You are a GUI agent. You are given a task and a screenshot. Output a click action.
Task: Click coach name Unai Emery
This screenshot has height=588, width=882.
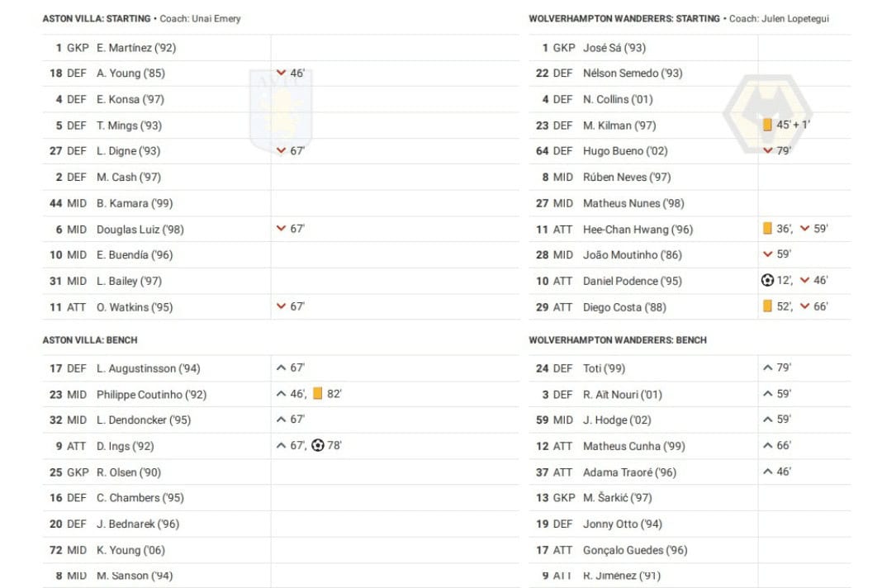[x=216, y=18]
